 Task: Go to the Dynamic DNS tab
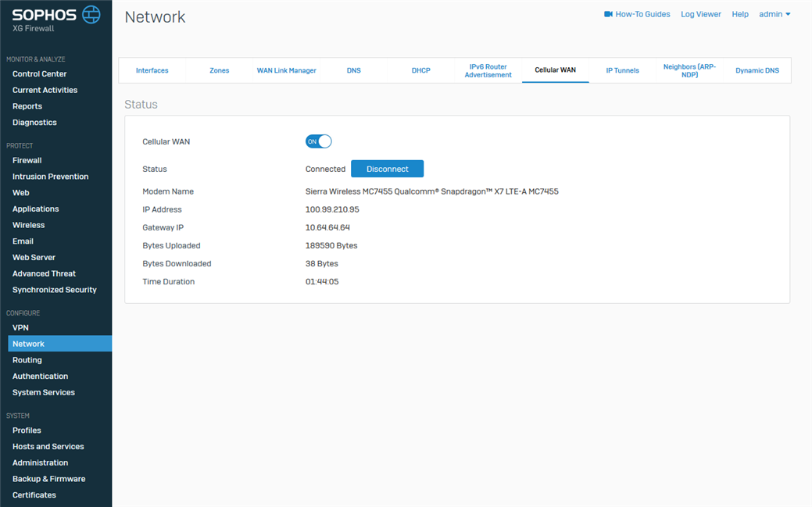757,70
